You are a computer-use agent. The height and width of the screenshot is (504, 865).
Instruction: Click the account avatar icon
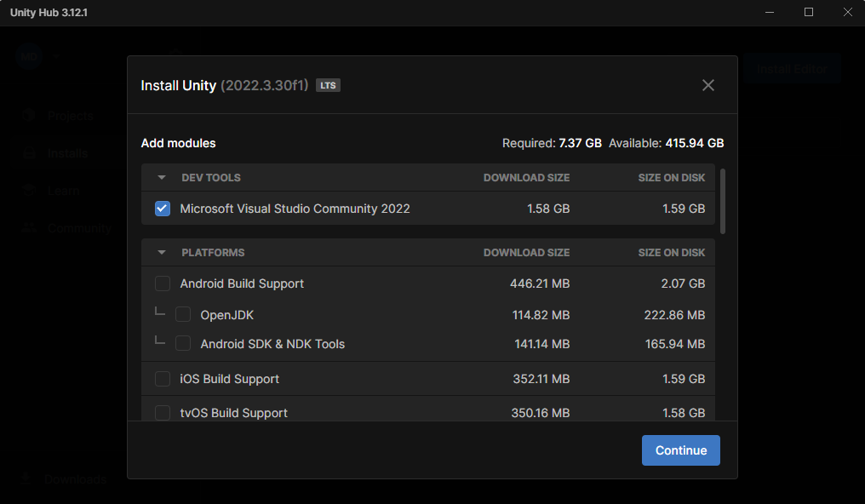pos(29,56)
